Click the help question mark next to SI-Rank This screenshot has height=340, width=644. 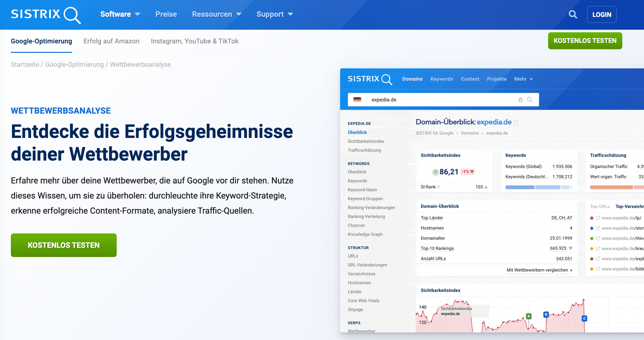pyautogui.click(x=438, y=187)
